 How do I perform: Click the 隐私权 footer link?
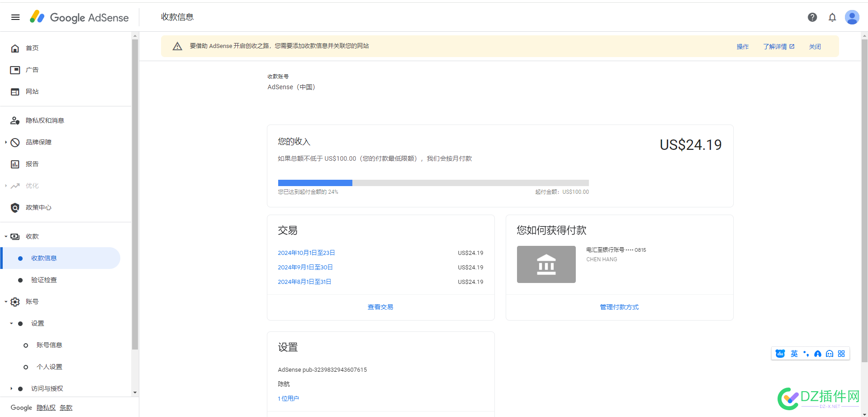[46, 407]
